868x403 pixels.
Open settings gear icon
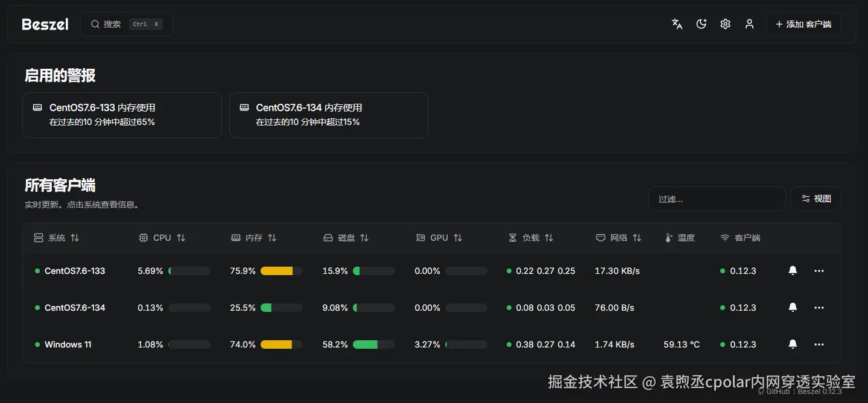pyautogui.click(x=725, y=24)
